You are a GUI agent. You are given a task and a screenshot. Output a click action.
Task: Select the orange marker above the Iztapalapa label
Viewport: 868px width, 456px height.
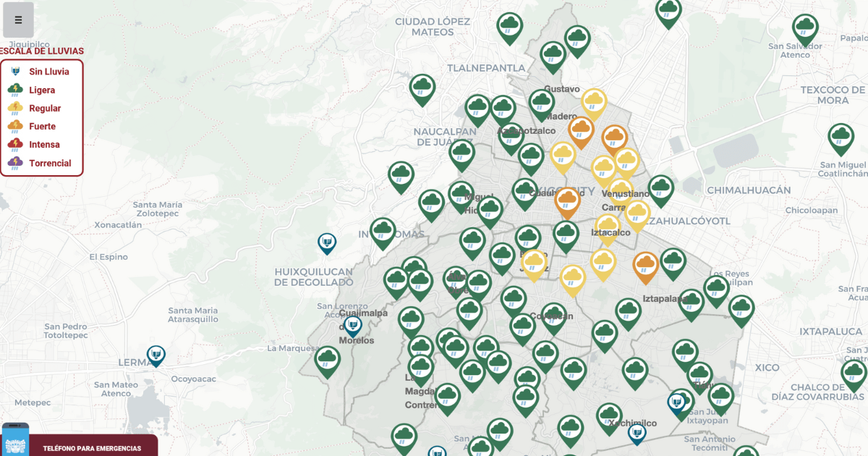(645, 266)
